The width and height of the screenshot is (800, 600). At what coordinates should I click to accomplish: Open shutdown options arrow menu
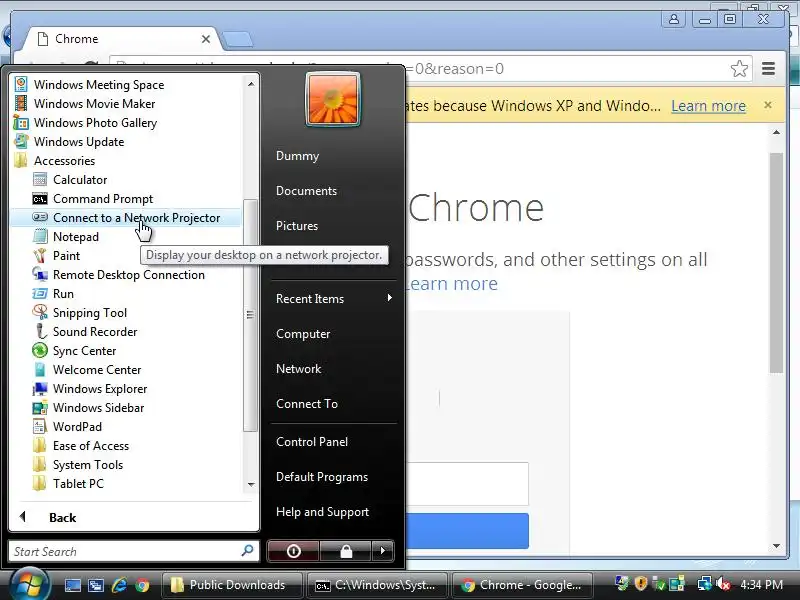pos(383,551)
